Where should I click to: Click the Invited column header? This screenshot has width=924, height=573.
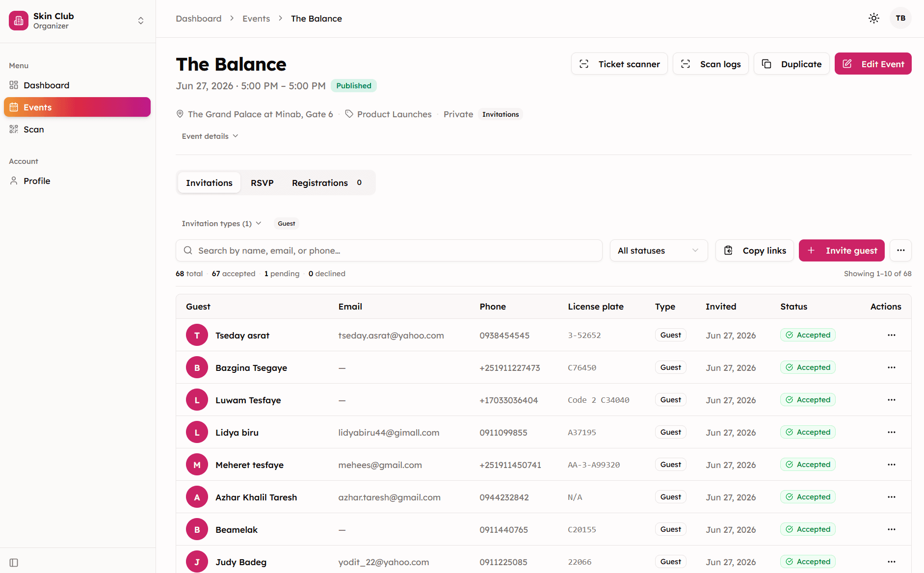(x=721, y=307)
